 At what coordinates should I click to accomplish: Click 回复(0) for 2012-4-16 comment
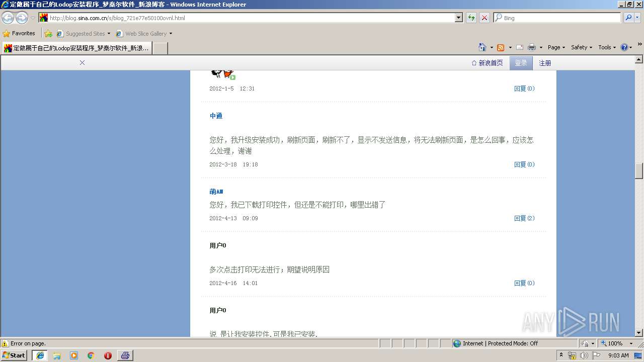click(524, 283)
